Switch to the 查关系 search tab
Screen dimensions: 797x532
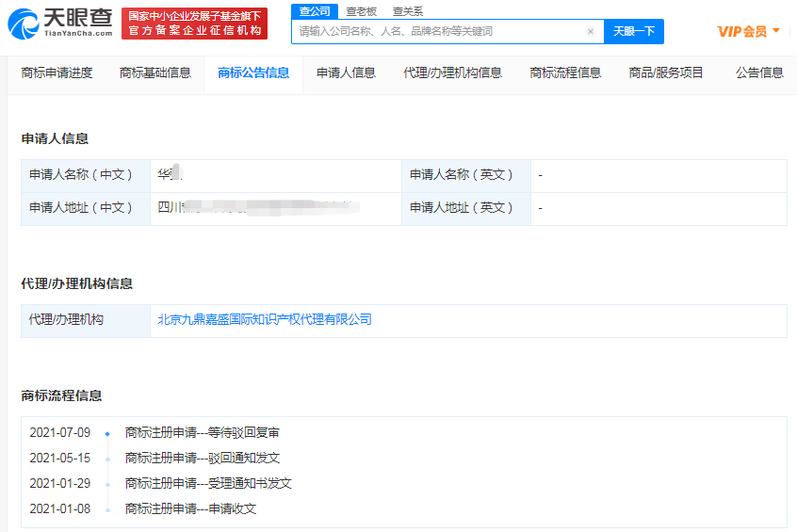408,11
